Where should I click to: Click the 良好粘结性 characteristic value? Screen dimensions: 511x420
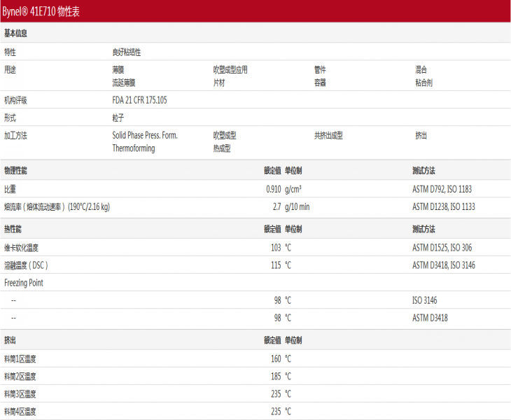click(127, 52)
